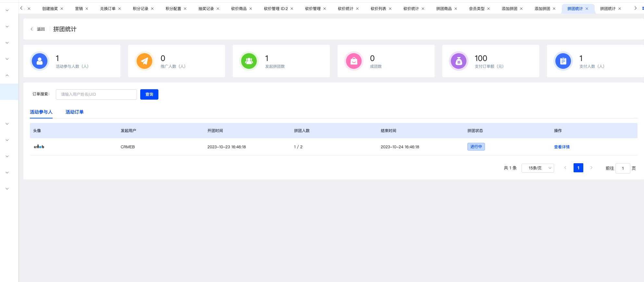Expand the topmost sidebar menu chevron

coord(7,10)
